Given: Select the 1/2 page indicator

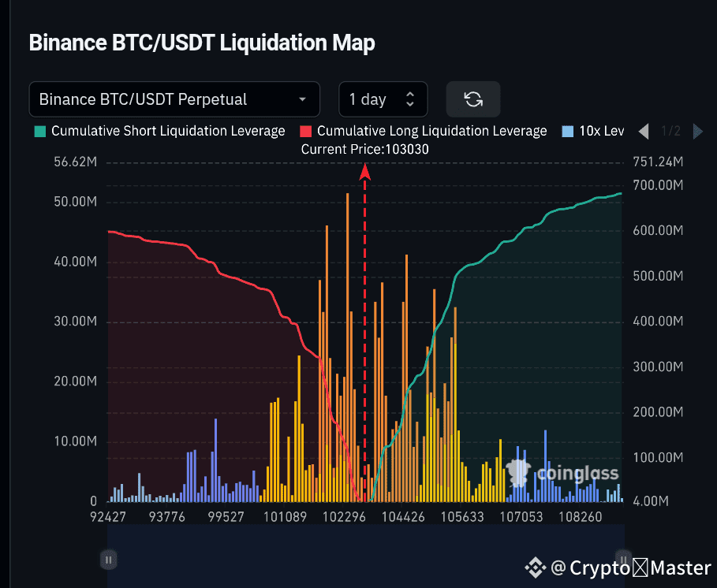Looking at the screenshot, I should point(671,131).
